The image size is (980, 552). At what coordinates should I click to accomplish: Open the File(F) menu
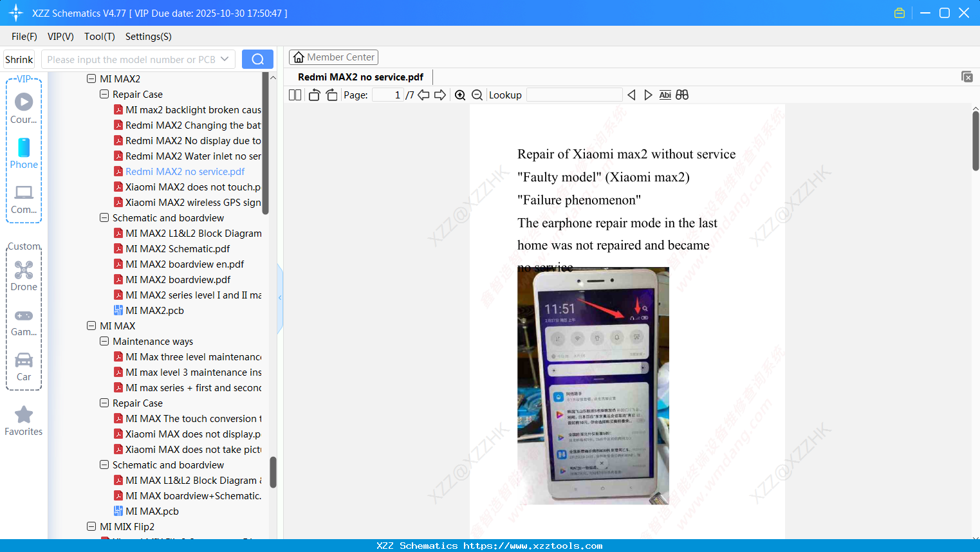[x=24, y=37]
